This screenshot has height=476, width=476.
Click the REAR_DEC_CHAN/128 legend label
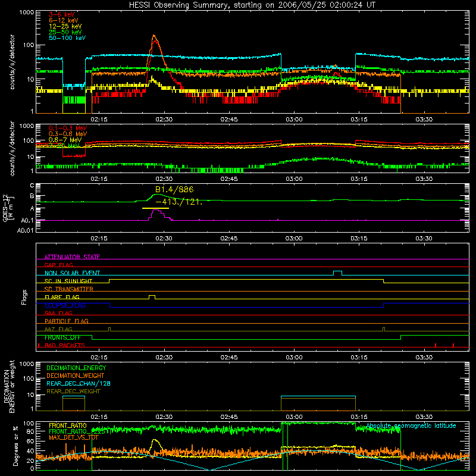tap(79, 383)
